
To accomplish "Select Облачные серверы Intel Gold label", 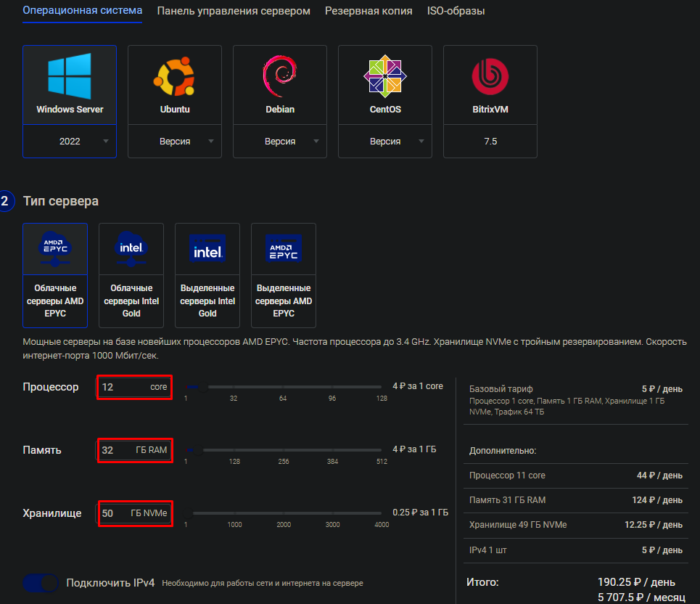I will pos(131,301).
